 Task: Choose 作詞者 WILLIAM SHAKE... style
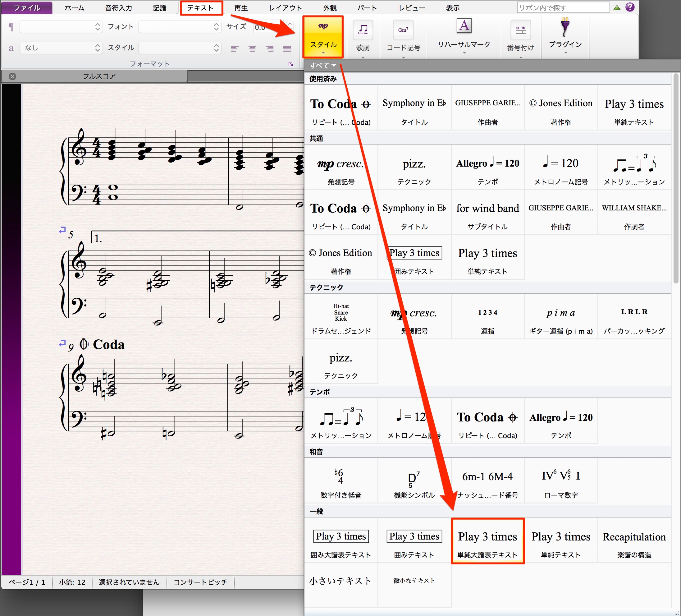[634, 213]
